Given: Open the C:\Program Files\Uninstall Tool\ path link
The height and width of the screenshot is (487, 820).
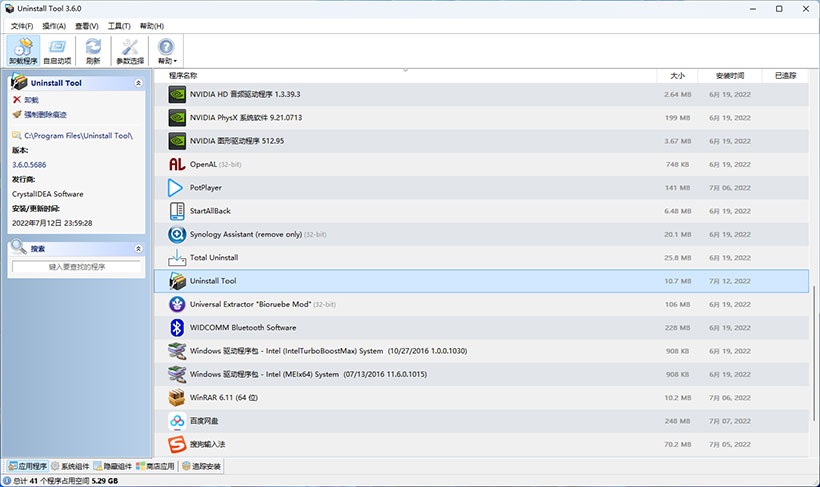Looking at the screenshot, I should click(x=78, y=135).
